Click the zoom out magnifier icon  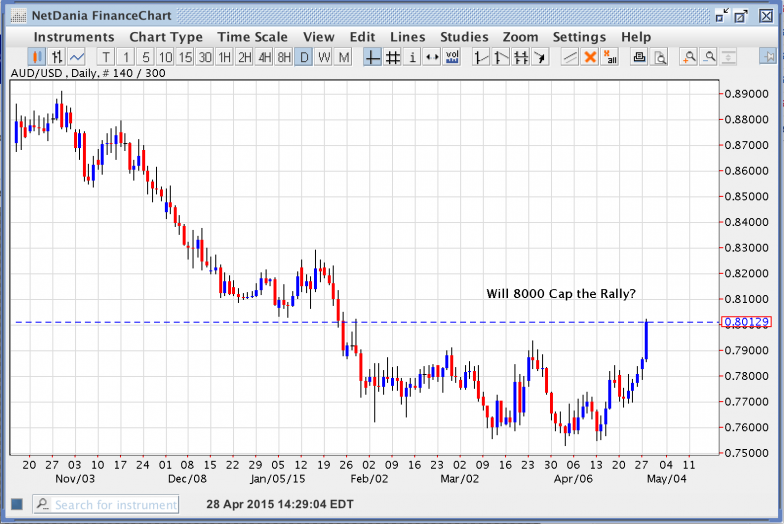pos(709,57)
